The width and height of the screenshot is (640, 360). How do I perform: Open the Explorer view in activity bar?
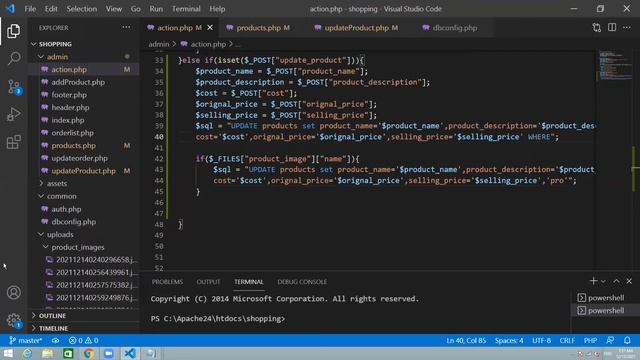(x=13, y=31)
